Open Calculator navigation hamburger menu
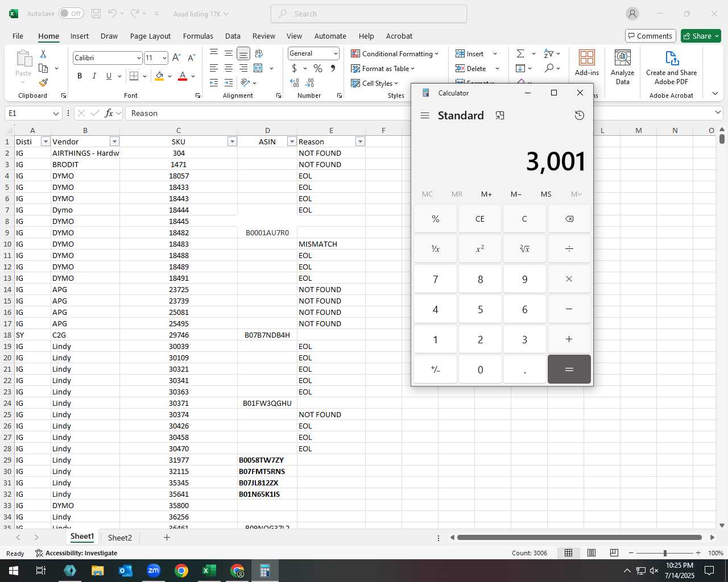728x582 pixels. coord(425,115)
